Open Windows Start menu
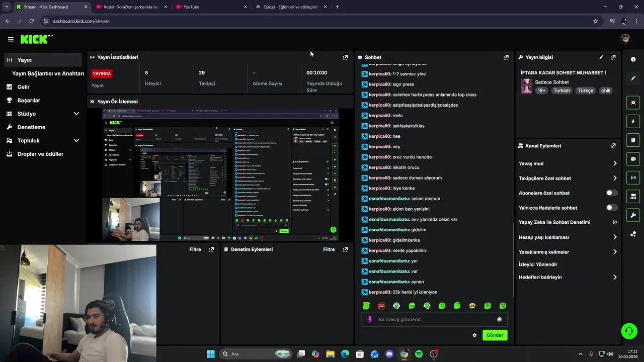 tap(211, 354)
